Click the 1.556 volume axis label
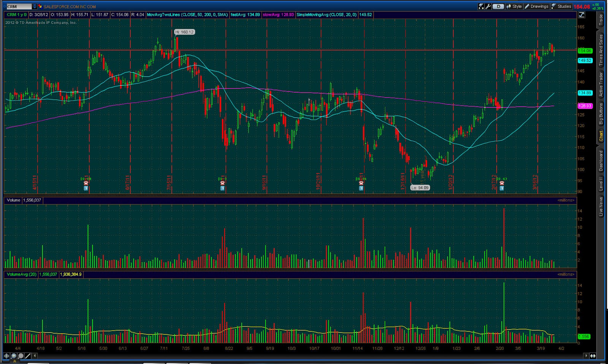Viewport: 608px width, 364px height. 584,336
